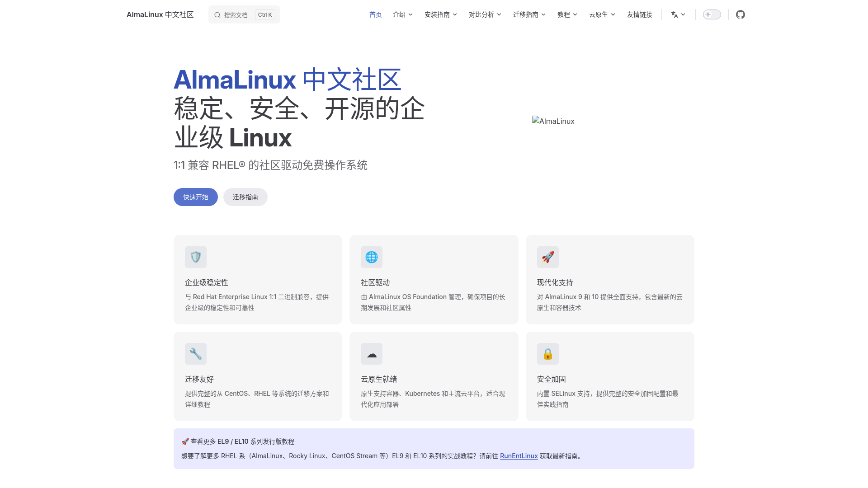Click the search magnifier icon
The width and height of the screenshot is (868, 488).
click(217, 15)
